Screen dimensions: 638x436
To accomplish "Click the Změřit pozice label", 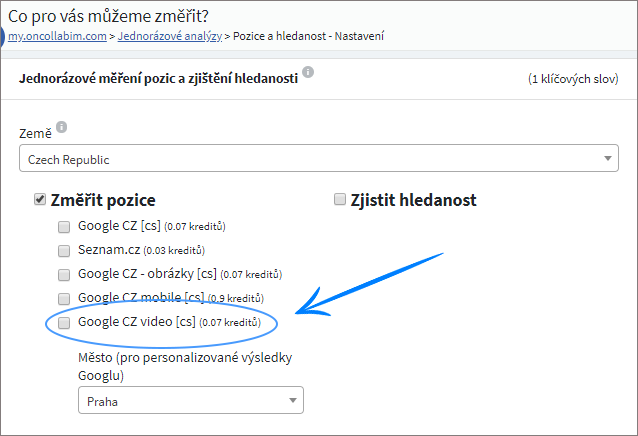I will pos(103,201).
